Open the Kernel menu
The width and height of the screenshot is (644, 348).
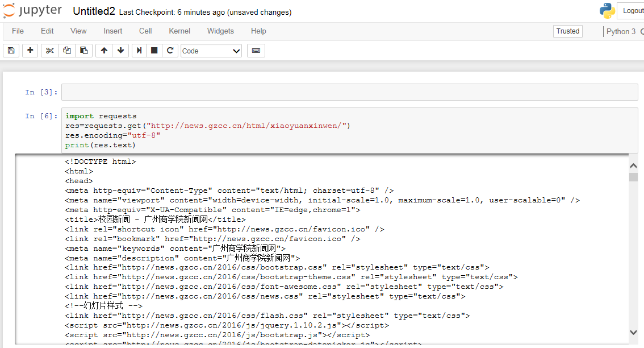179,31
